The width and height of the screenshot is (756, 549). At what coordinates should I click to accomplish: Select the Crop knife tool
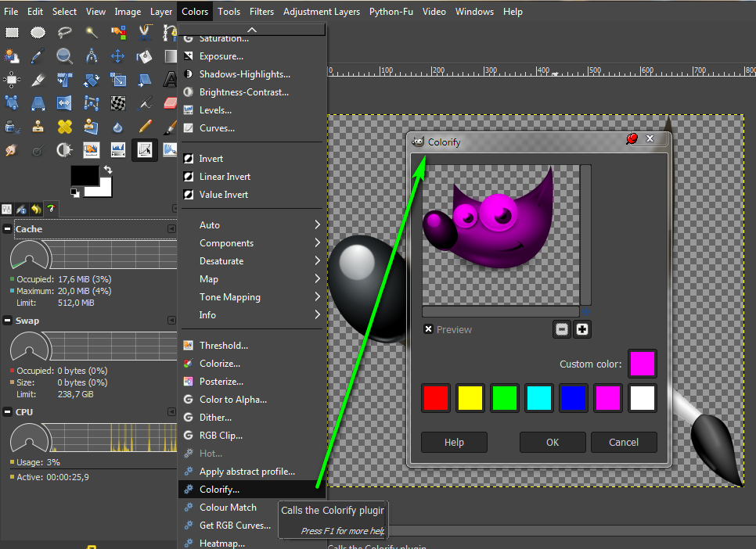coord(38,79)
